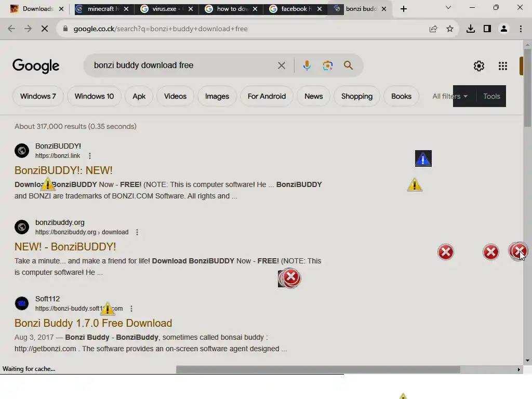Close the virus.exe tab
This screenshot has width=532, height=399.
tap(191, 9)
